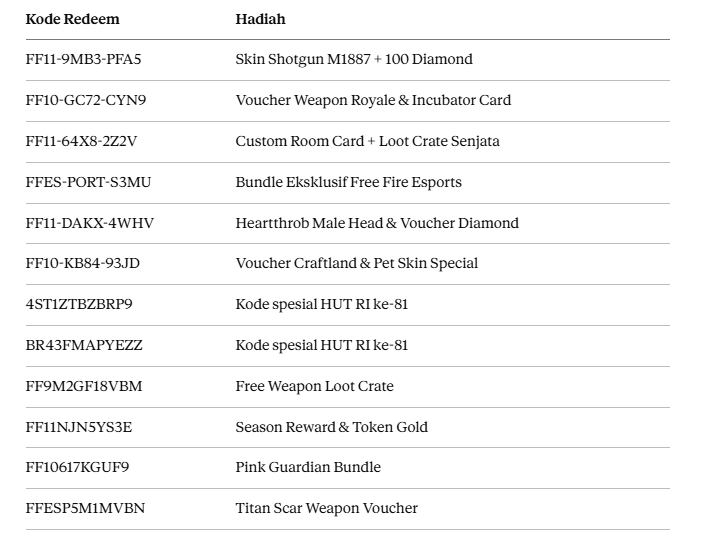The height and width of the screenshot is (545, 710).
Task: Select redeem code FF11-9MB3-PFA5
Action: (x=83, y=59)
